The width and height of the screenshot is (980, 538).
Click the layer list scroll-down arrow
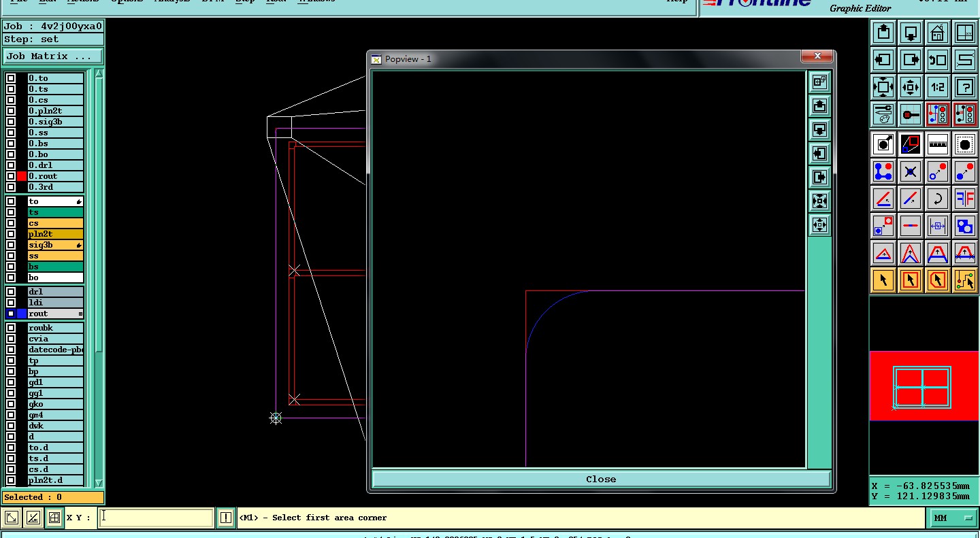click(99, 483)
